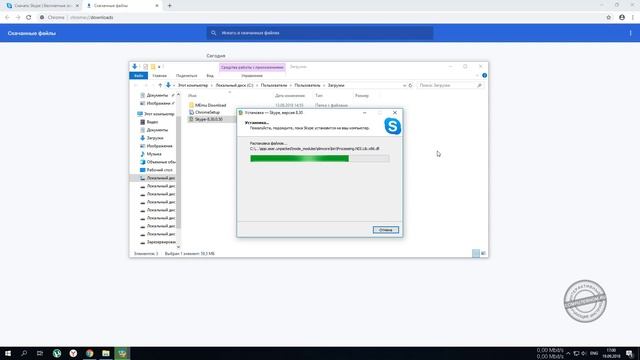The width and height of the screenshot is (640, 360).
Task: Open Windows taskbar search
Action: tap(24, 353)
